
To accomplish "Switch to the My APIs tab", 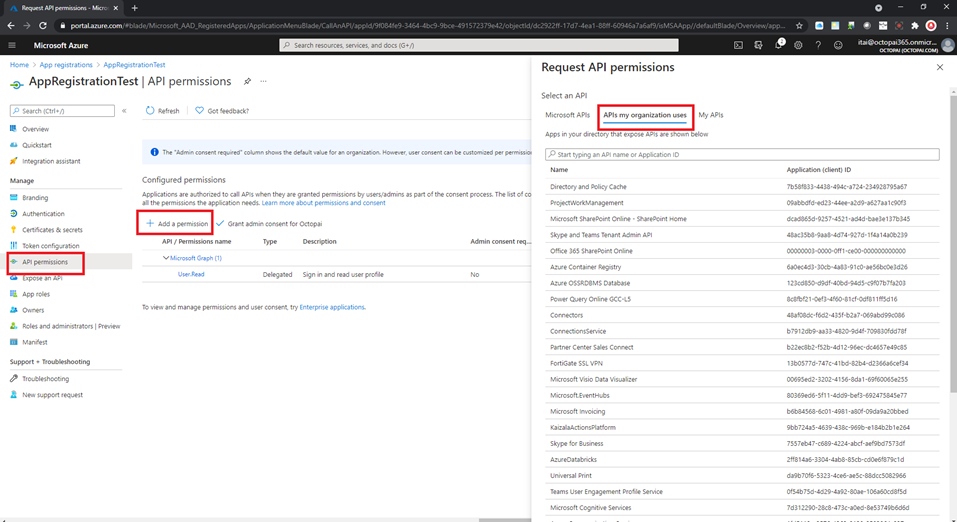I will (x=710, y=115).
